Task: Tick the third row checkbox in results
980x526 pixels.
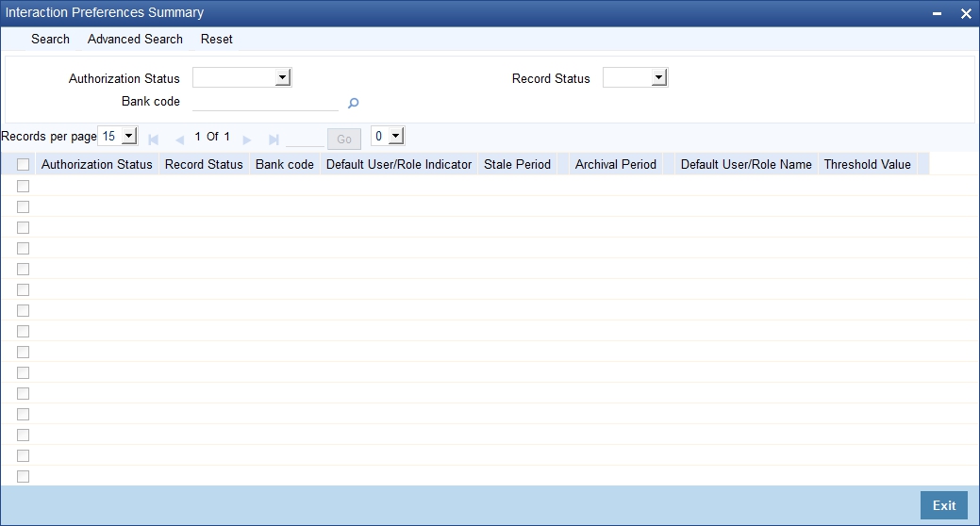Action: (x=24, y=227)
